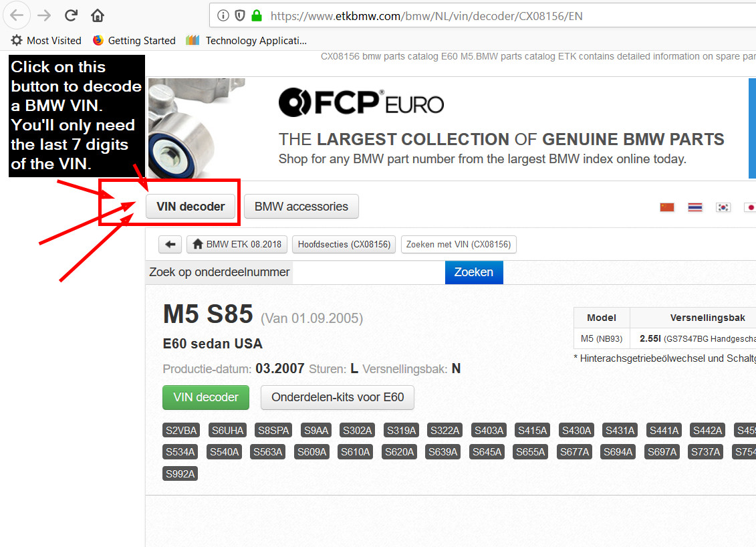Select option code S6UHA
Viewport: 756px width, 547px height.
click(x=227, y=430)
